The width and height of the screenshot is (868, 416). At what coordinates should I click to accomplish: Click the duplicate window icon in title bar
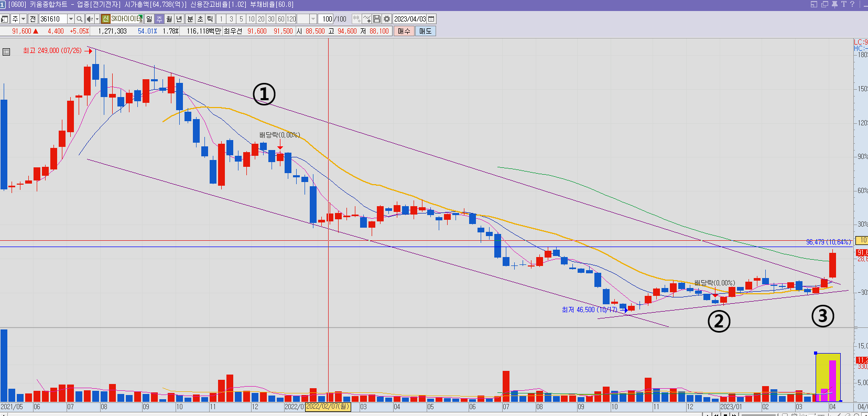tap(824, 4)
